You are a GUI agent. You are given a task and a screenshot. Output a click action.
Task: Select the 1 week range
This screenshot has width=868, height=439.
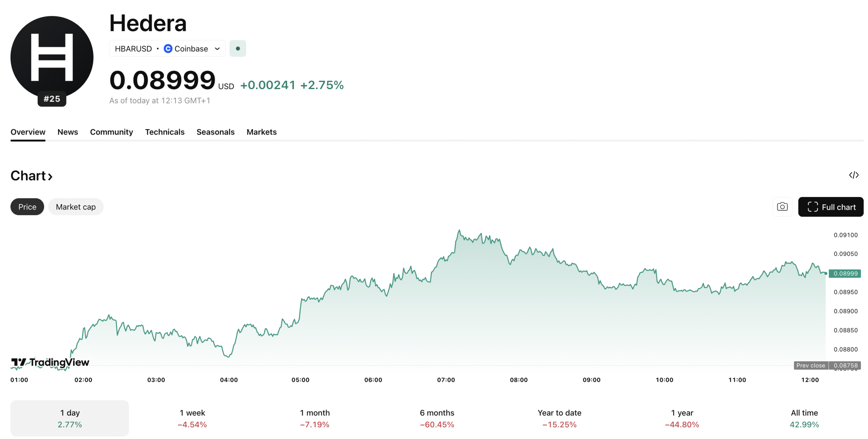pyautogui.click(x=192, y=418)
